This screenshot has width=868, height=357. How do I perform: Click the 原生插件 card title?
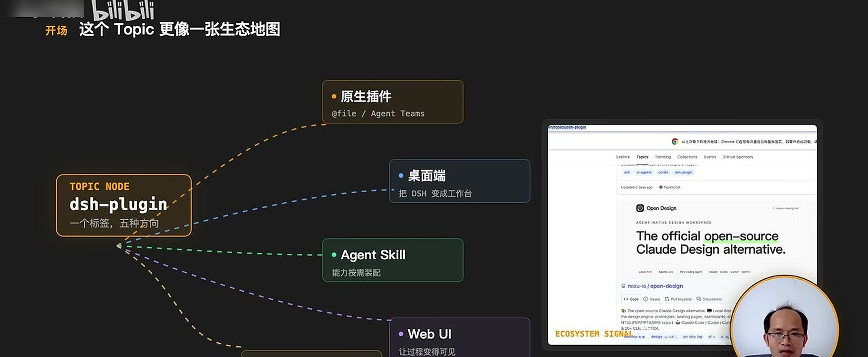[x=366, y=96]
